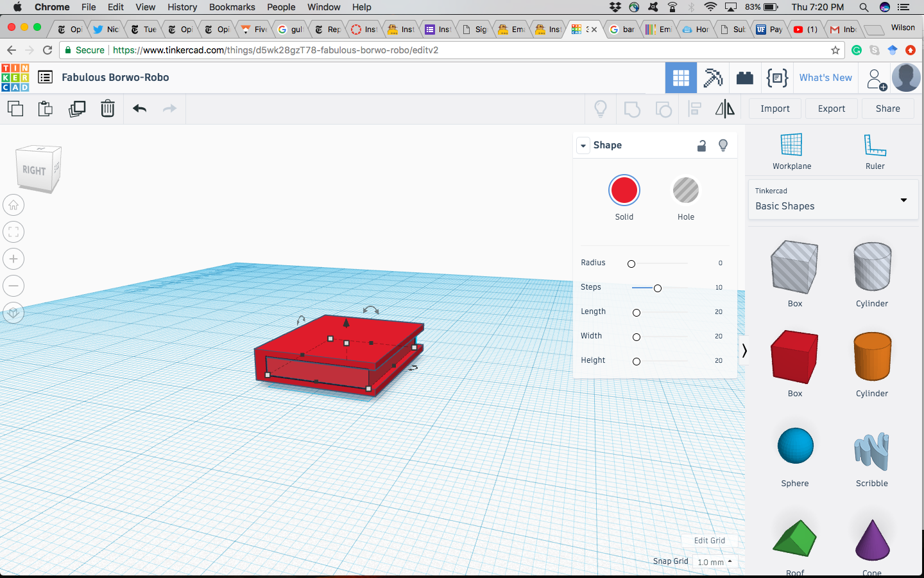Click the Steps slider handle
924x578 pixels.
(x=658, y=288)
